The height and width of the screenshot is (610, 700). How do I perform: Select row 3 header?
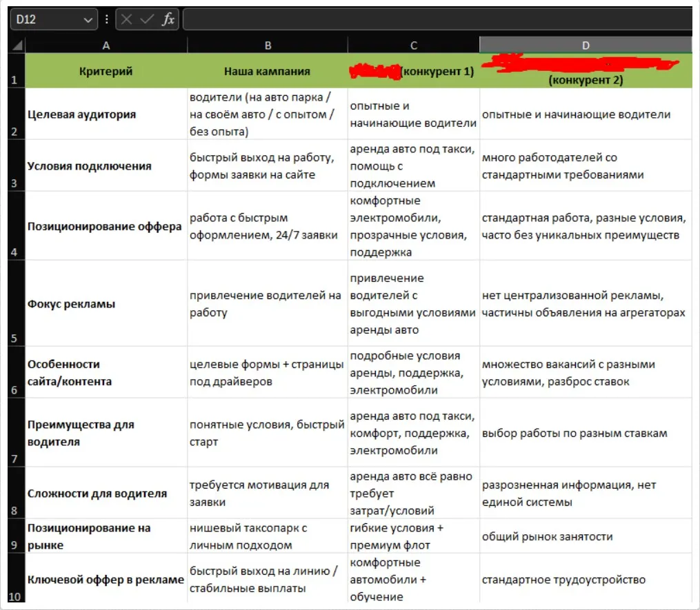click(17, 165)
